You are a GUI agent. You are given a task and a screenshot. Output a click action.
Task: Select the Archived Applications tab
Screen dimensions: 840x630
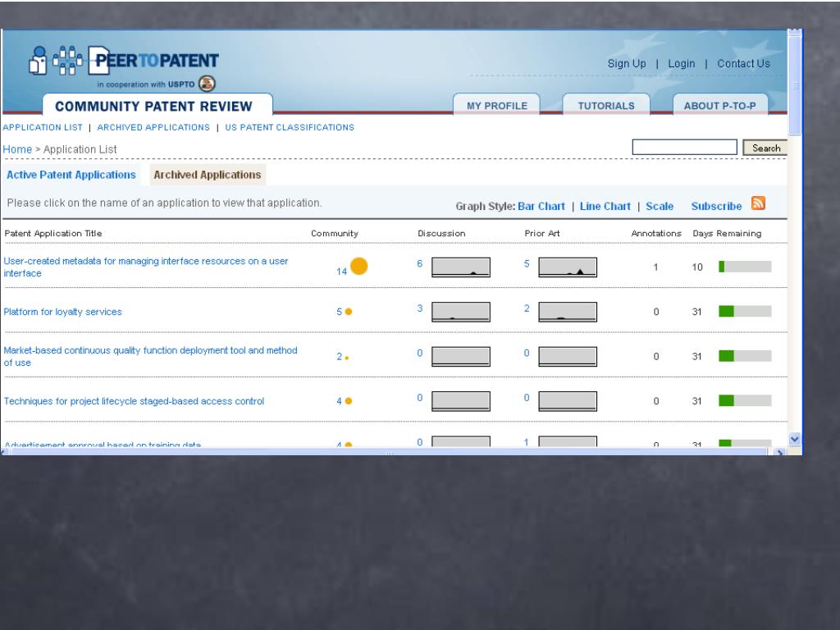coord(208,175)
